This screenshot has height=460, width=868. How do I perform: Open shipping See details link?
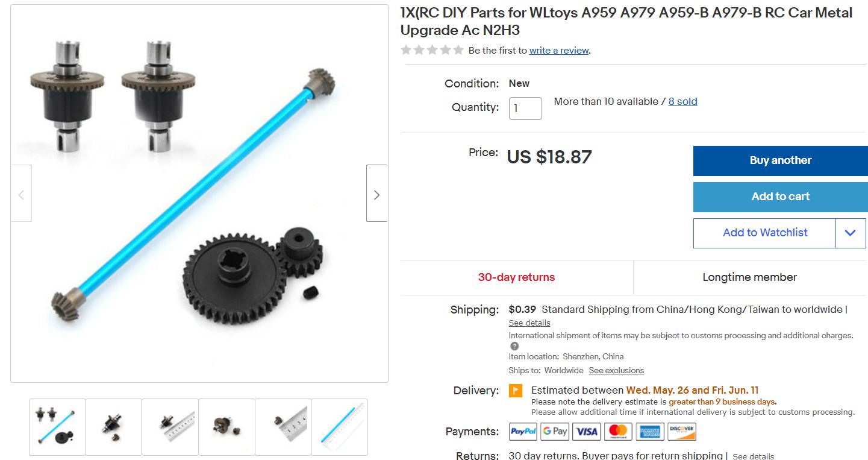point(529,323)
